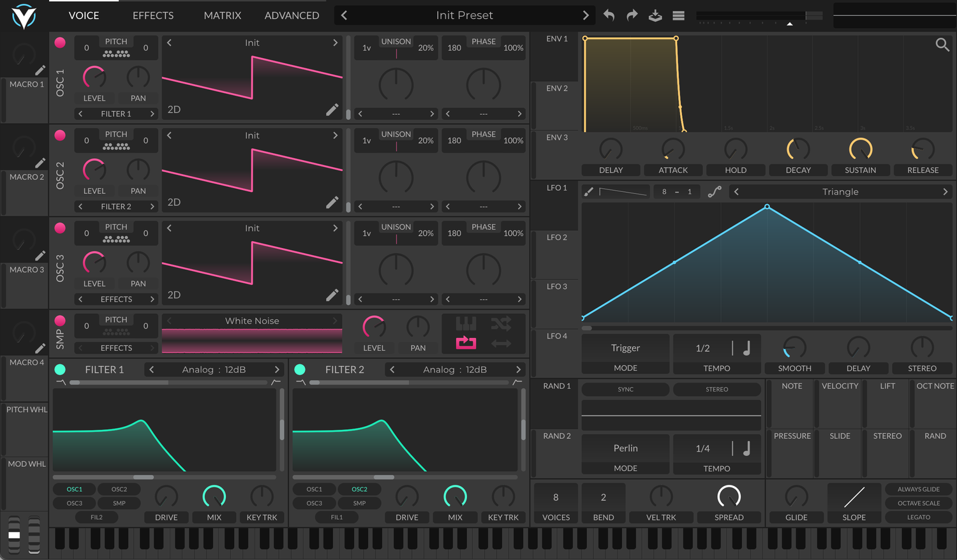Go to the previous preset with left arrow

click(345, 15)
